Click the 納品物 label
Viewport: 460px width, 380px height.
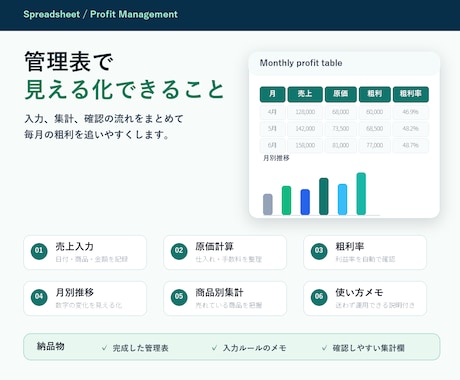pyautogui.click(x=51, y=346)
